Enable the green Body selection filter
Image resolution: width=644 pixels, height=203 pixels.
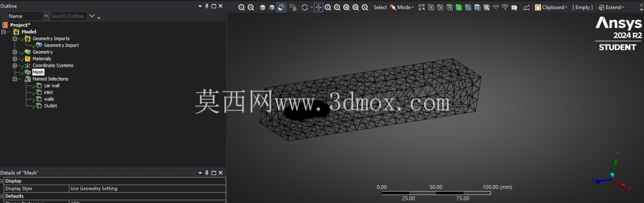click(x=459, y=8)
